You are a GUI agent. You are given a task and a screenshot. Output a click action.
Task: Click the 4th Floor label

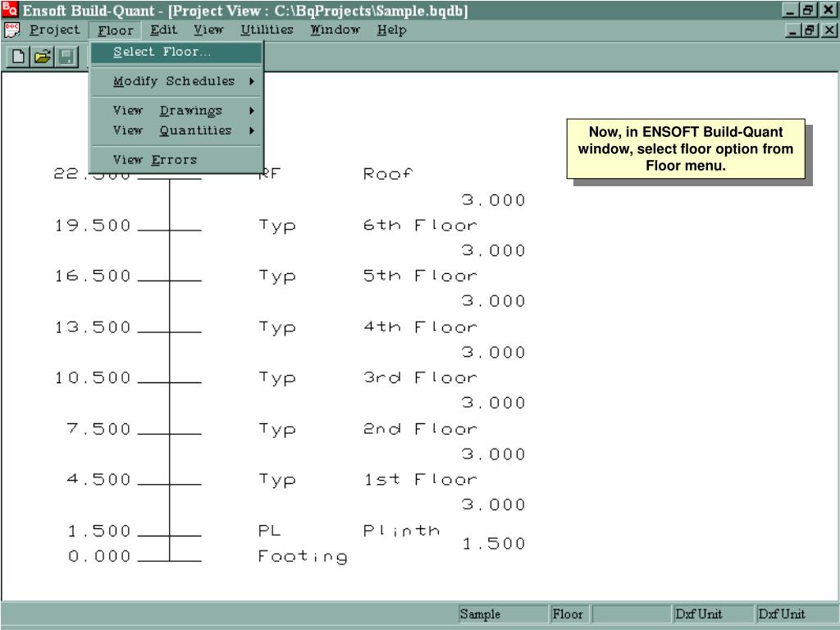(x=419, y=326)
